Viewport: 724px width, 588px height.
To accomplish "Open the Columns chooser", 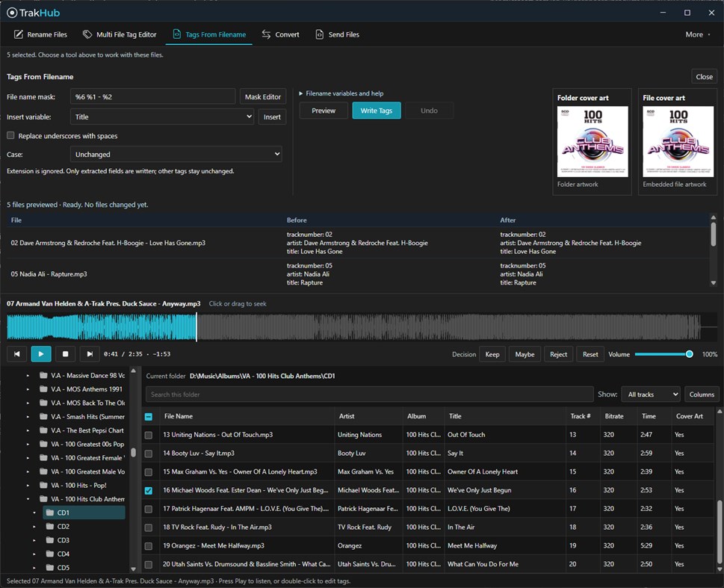I will (x=702, y=394).
